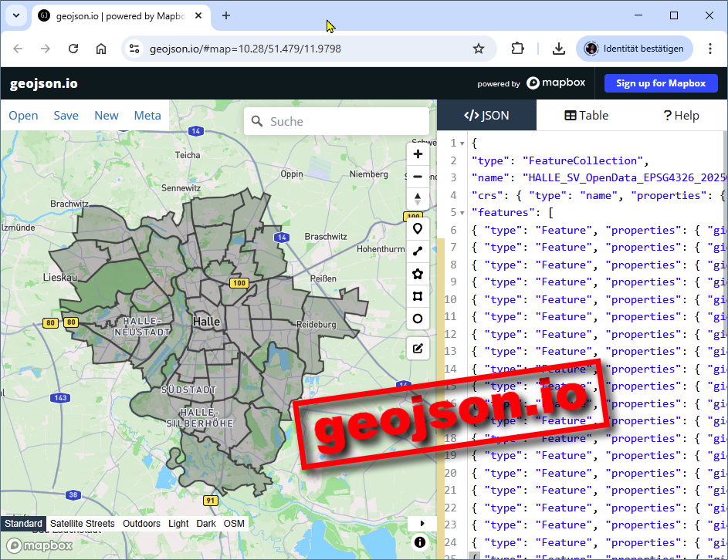Zoom in on the map
Screen dimensions: 728x560
[418, 154]
